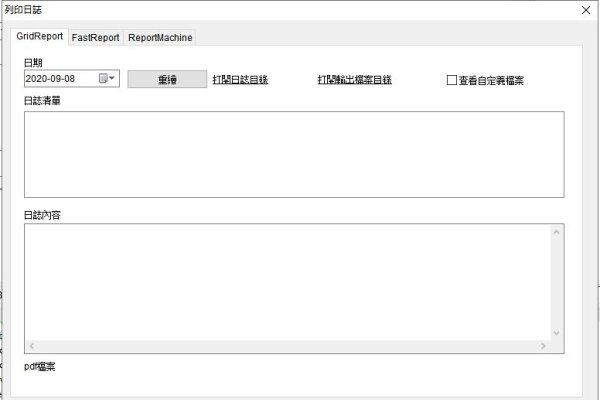Click the pdf檔案 label
Viewport: 600px width, 400px height.
[40, 367]
